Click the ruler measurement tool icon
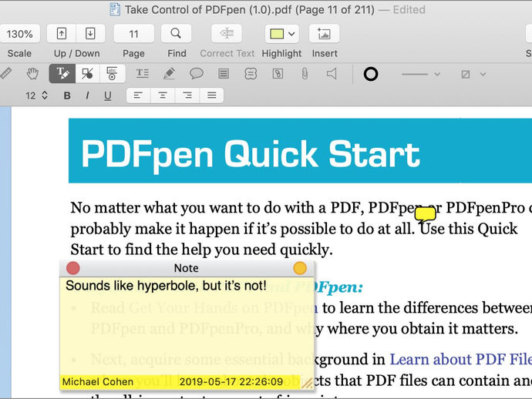This screenshot has width=532, height=399. tap(5, 74)
